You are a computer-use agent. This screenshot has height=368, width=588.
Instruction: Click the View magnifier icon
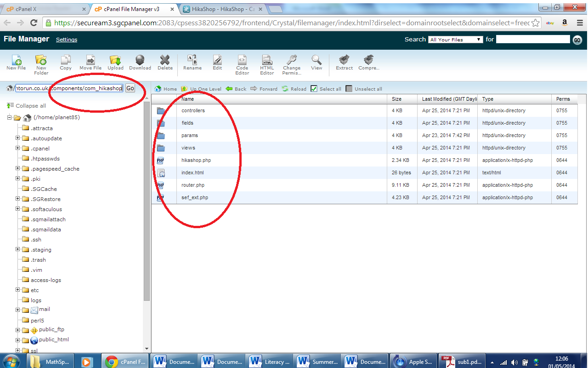(317, 60)
